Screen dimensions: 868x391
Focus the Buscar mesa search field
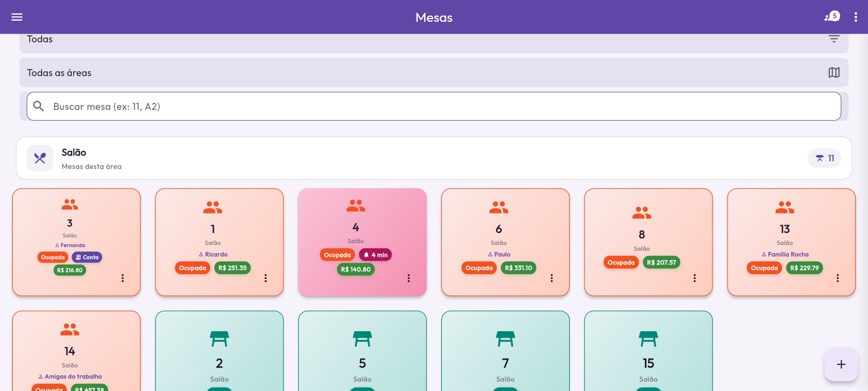point(434,106)
